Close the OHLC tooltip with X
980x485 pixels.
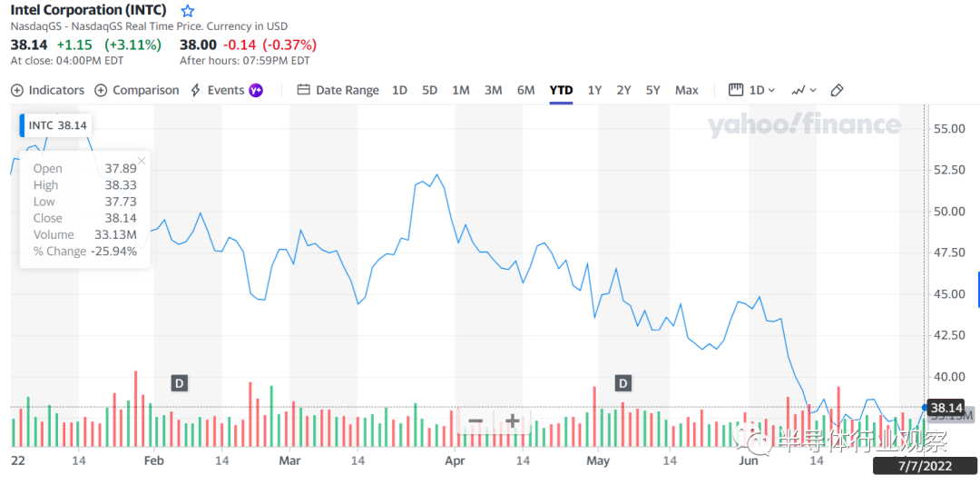(x=142, y=161)
